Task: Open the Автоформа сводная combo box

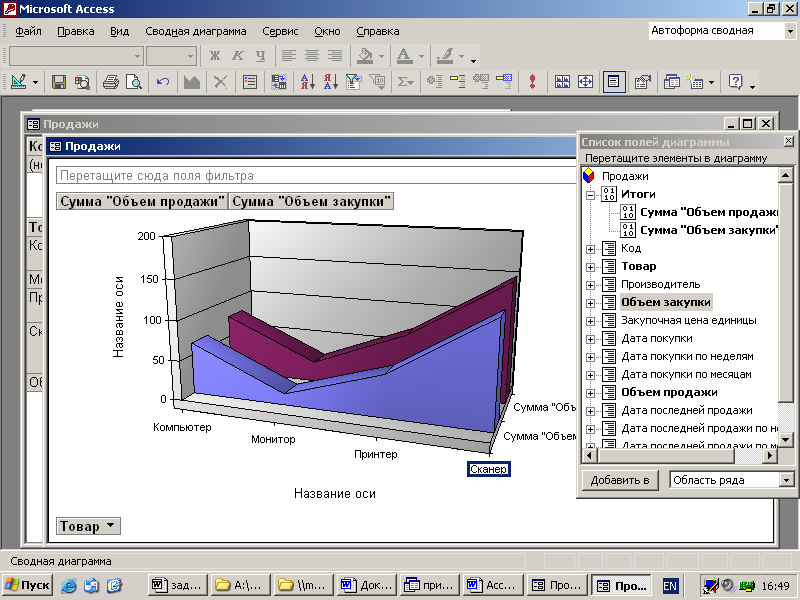Action: 789,31
